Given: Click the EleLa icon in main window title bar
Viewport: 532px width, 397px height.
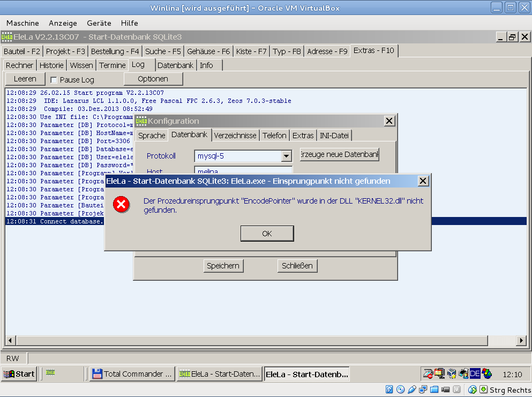Looking at the screenshot, I should 7,36.
